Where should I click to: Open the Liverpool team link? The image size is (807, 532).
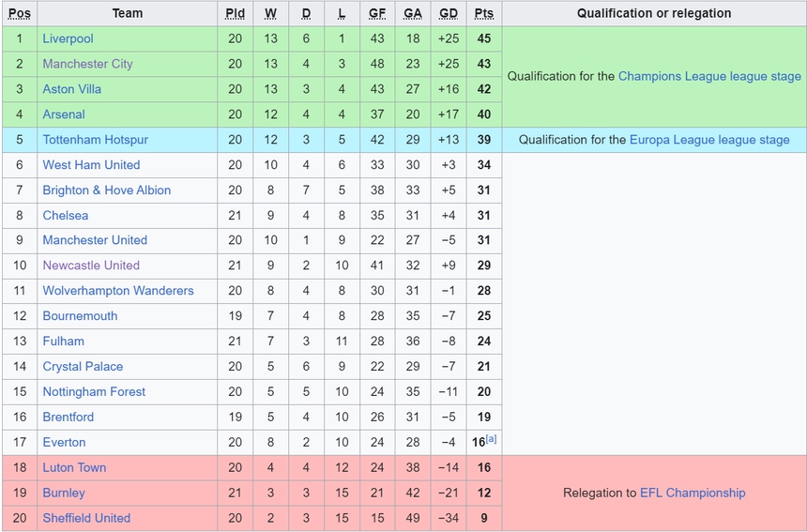point(68,38)
